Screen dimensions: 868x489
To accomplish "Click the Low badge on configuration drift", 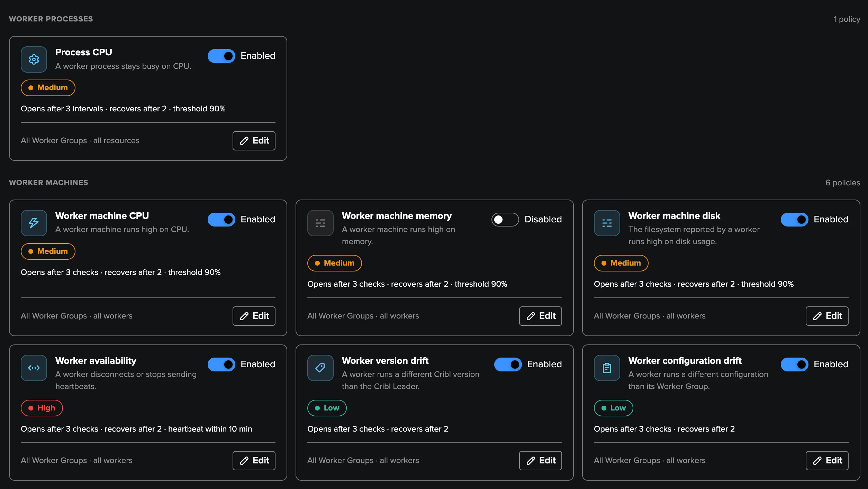I will [x=614, y=408].
